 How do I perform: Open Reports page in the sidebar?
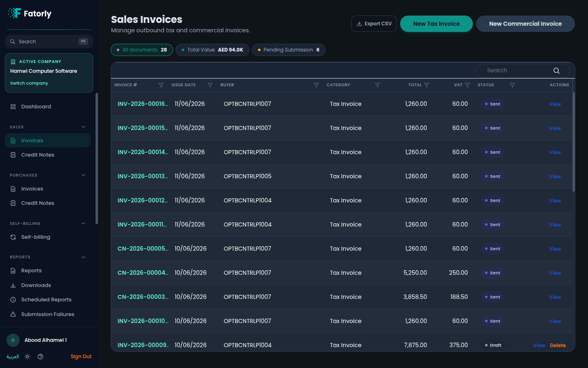pos(48,271)
